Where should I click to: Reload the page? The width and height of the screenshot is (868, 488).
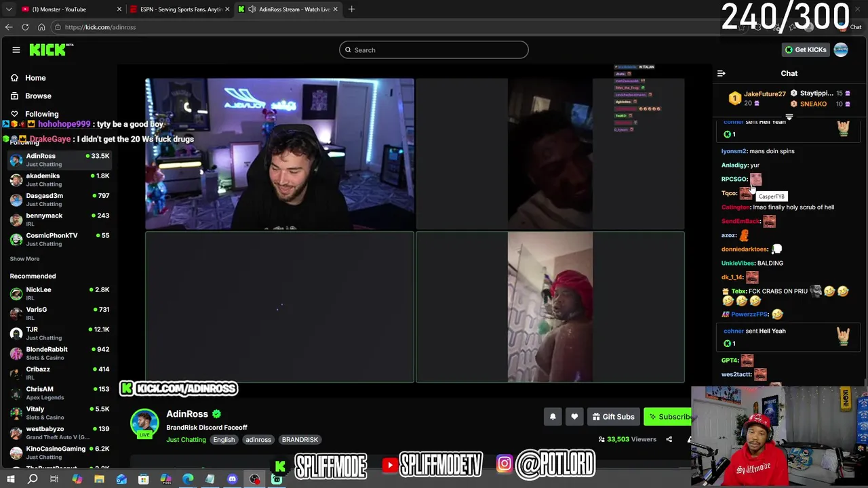click(x=25, y=27)
